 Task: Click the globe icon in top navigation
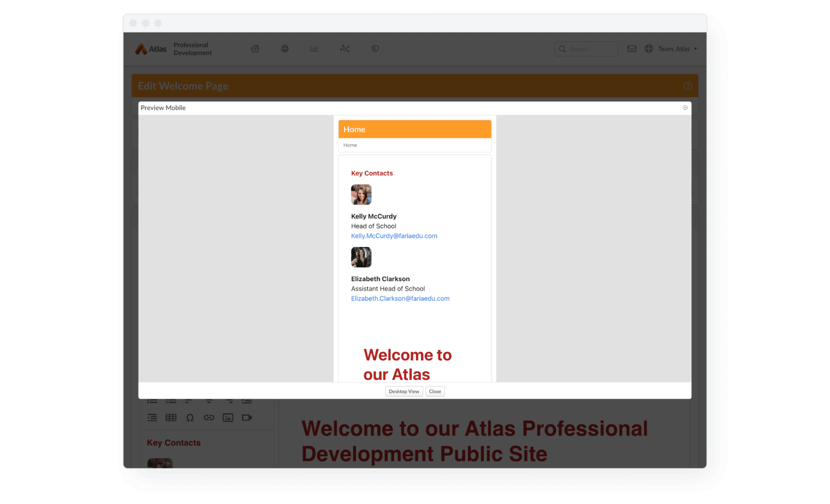pyautogui.click(x=285, y=49)
